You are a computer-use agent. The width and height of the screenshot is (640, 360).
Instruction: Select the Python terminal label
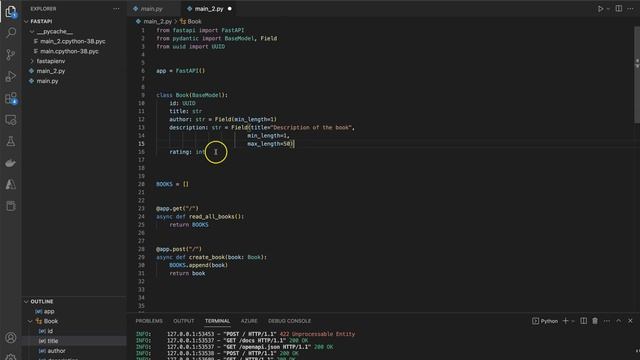point(545,321)
